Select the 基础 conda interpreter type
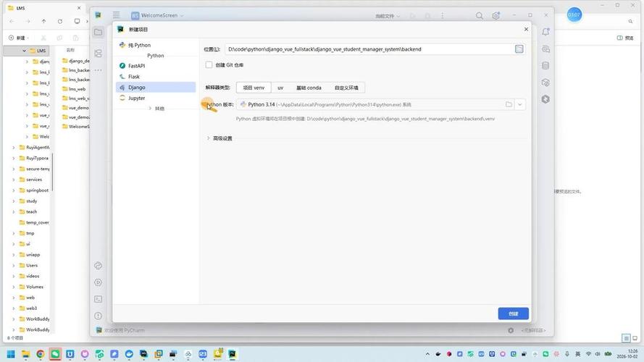The image size is (644, 362). coord(309,88)
